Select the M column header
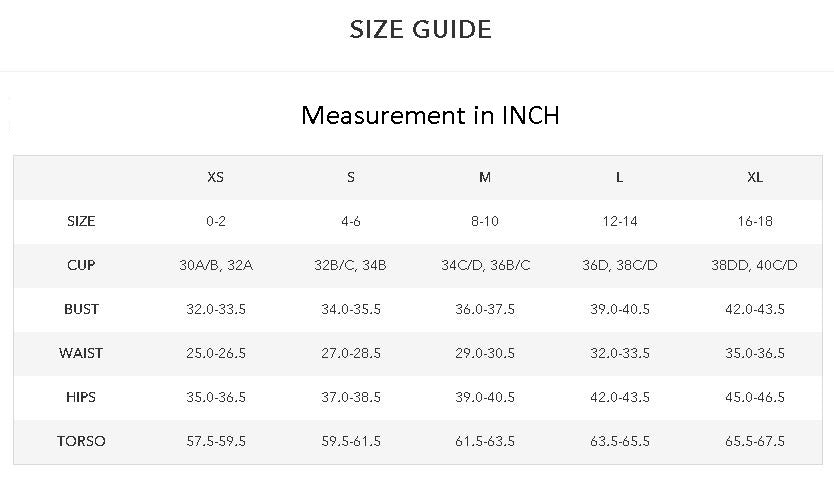The height and width of the screenshot is (489, 834). coord(485,177)
